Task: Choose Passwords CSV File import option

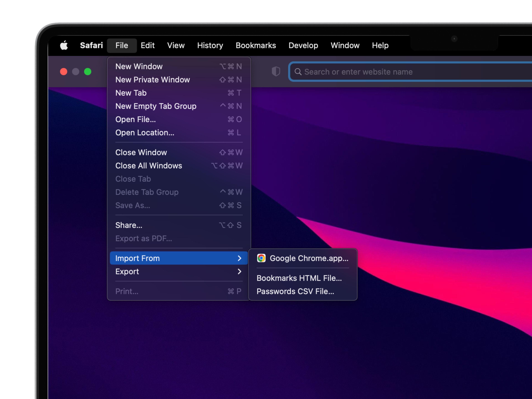Action: click(x=295, y=291)
